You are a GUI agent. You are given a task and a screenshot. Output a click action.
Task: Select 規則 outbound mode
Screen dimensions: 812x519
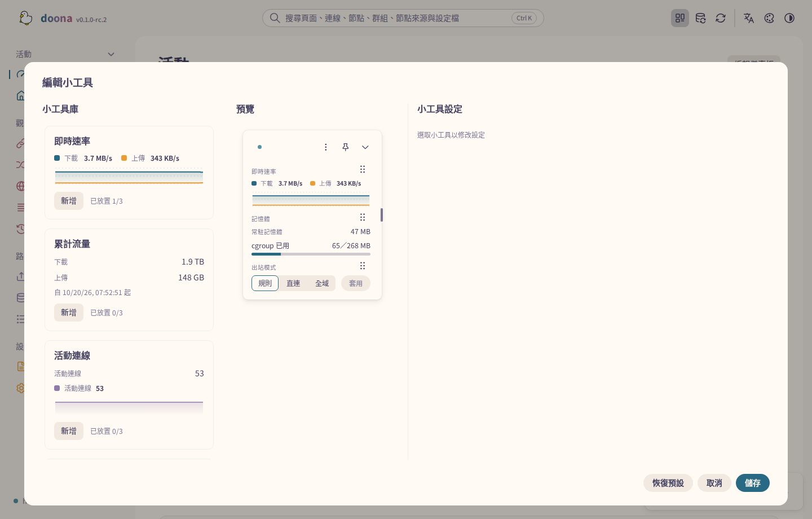point(265,283)
